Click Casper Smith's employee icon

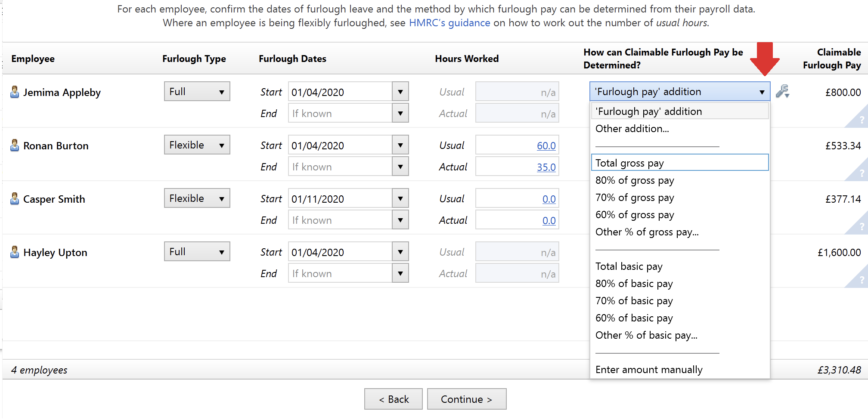click(x=15, y=198)
